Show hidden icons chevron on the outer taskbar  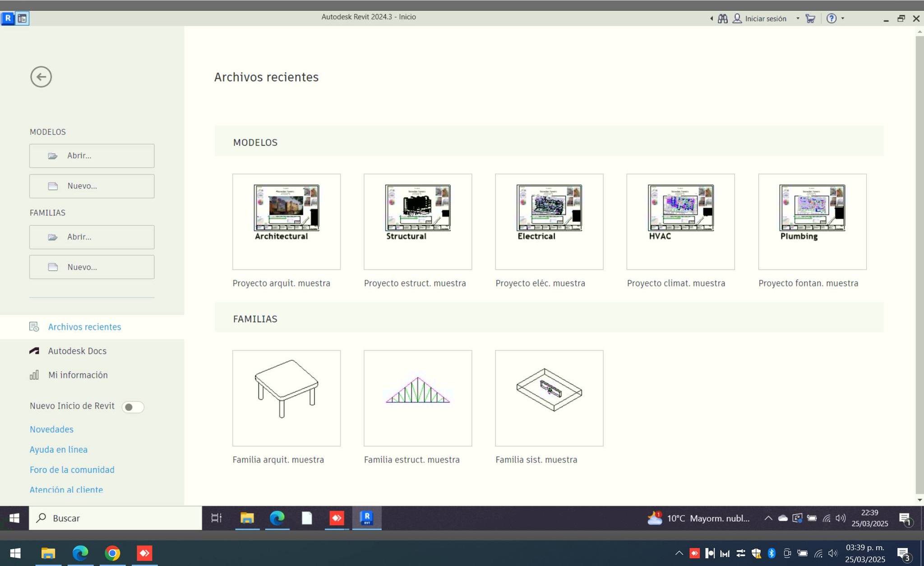(679, 553)
